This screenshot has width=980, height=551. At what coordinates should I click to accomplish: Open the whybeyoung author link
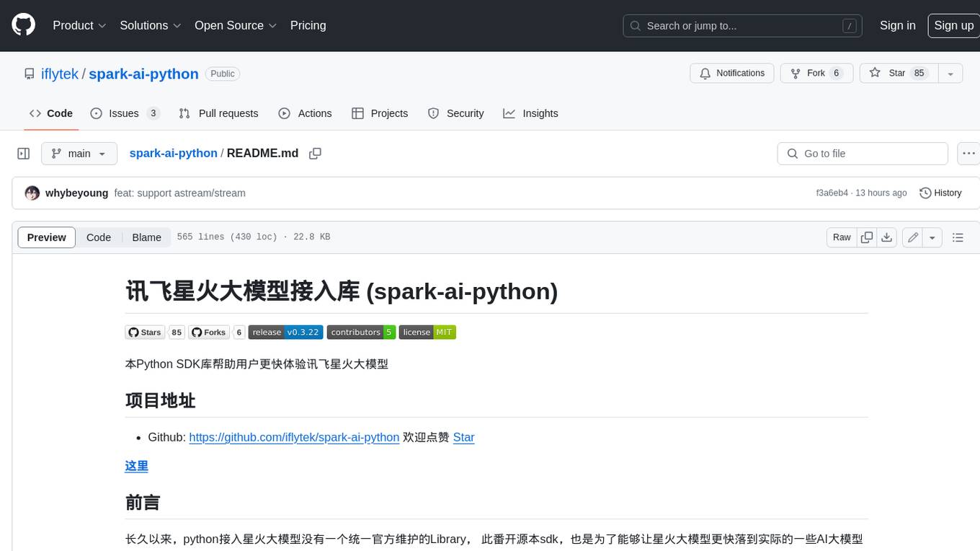click(76, 193)
